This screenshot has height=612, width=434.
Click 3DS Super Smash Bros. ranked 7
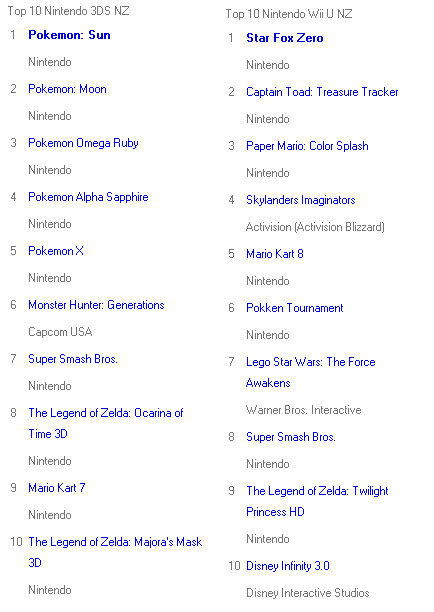pyautogui.click(x=73, y=359)
